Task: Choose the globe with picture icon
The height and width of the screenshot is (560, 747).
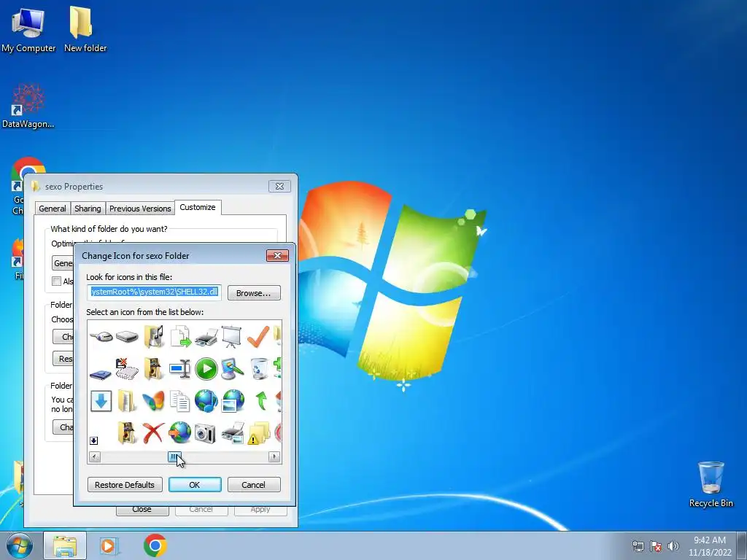Action: point(233,401)
